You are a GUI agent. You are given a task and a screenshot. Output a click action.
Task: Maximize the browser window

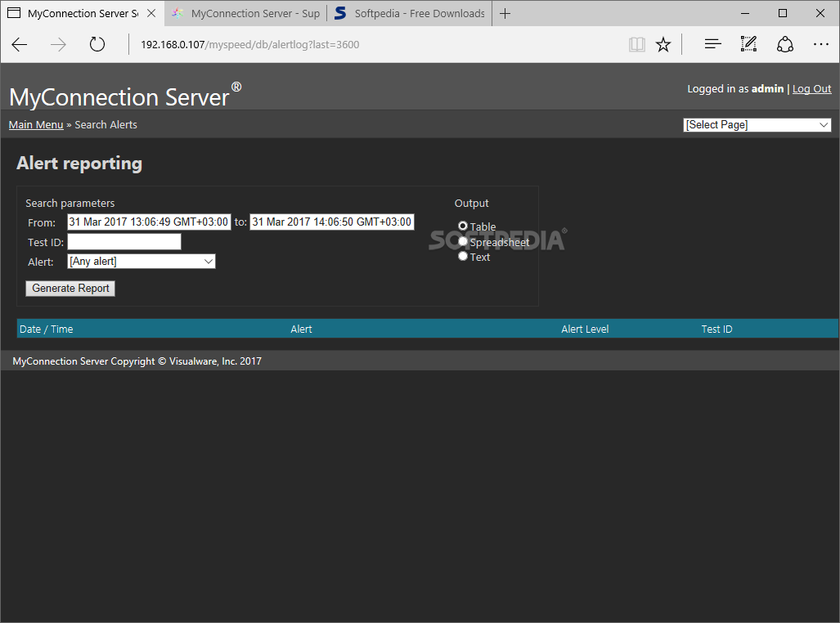pyautogui.click(x=783, y=13)
